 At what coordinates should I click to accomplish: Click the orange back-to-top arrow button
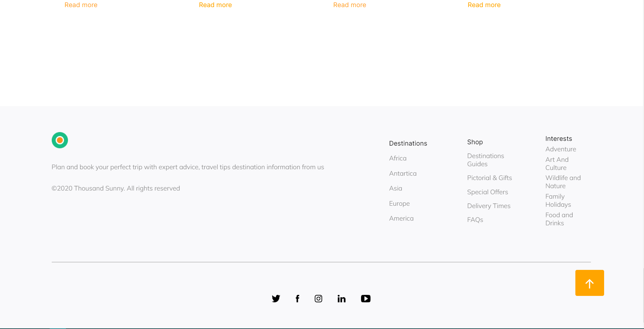coord(590,283)
